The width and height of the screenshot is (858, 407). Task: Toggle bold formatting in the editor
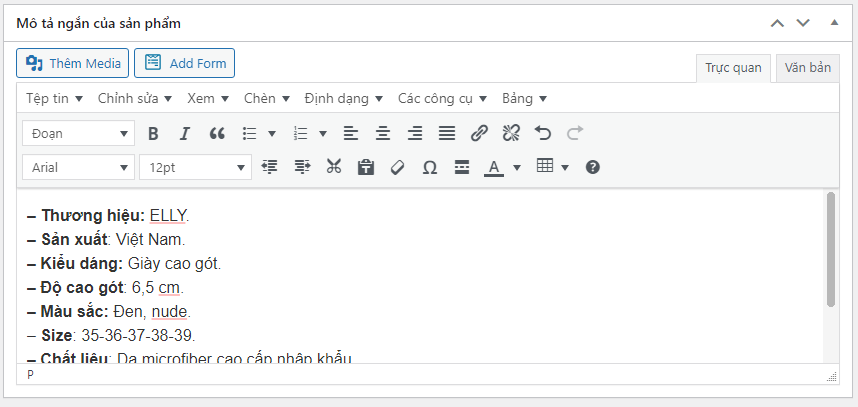tap(153, 133)
